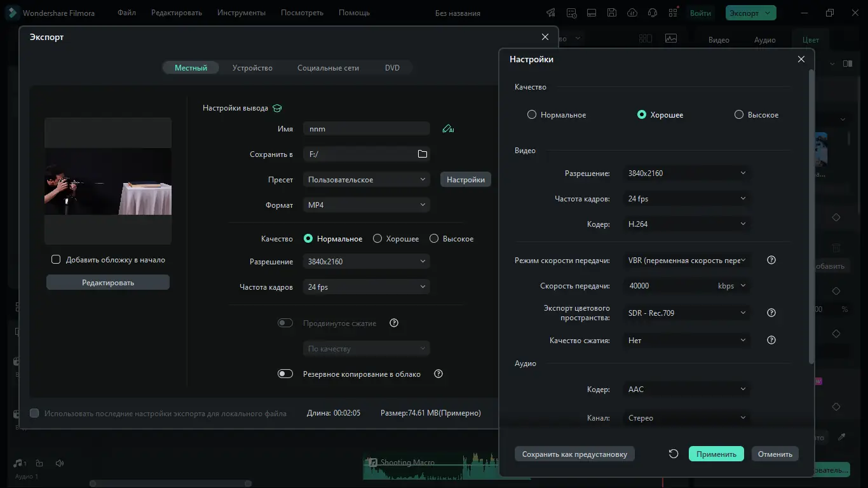Click Сохранить как предустановку button

(x=574, y=454)
